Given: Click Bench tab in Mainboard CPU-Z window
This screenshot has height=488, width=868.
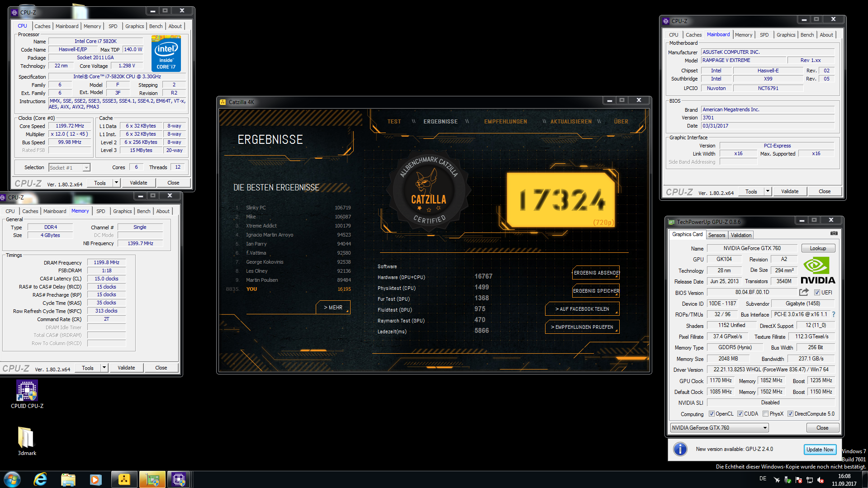Looking at the screenshot, I should (807, 35).
